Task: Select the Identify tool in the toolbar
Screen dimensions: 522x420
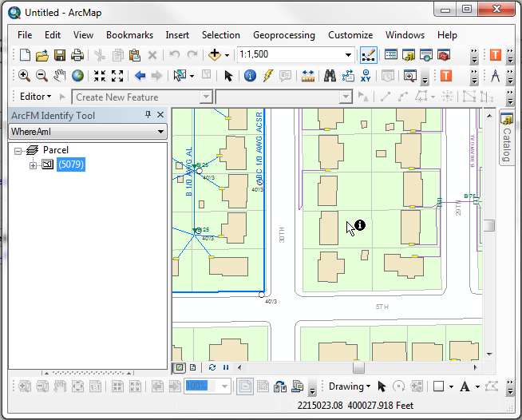Action: point(249,76)
